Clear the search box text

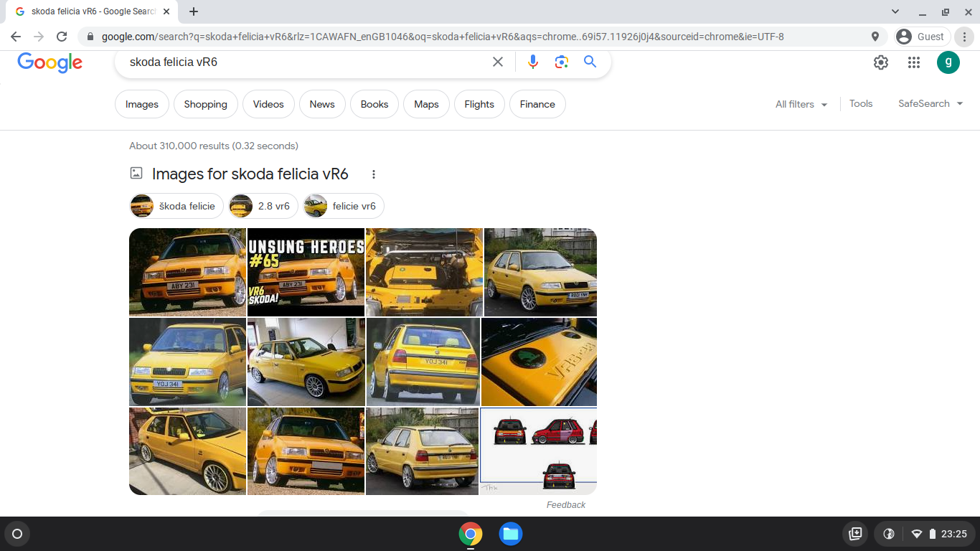[x=498, y=62]
